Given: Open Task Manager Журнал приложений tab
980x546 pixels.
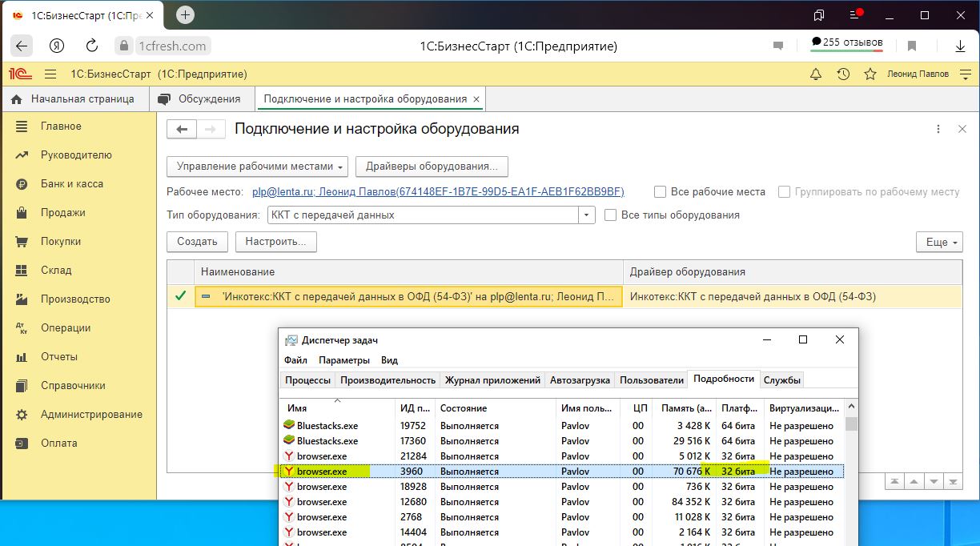Looking at the screenshot, I should (493, 380).
